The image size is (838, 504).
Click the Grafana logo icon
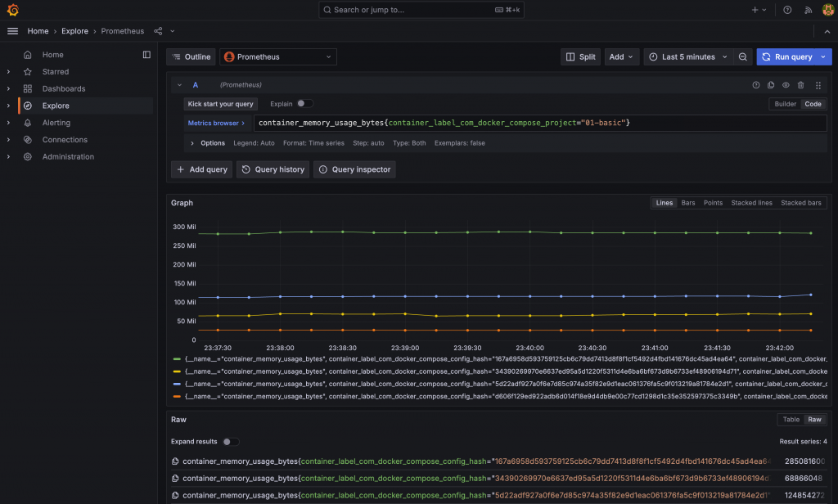(13, 10)
